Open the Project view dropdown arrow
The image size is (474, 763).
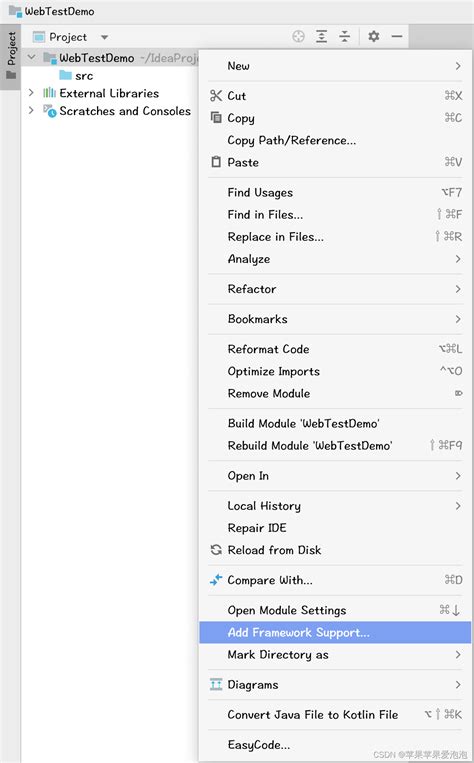click(x=104, y=37)
